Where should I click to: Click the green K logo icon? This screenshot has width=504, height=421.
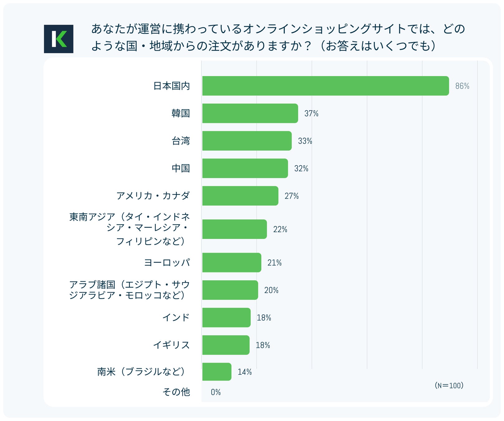pos(59,39)
